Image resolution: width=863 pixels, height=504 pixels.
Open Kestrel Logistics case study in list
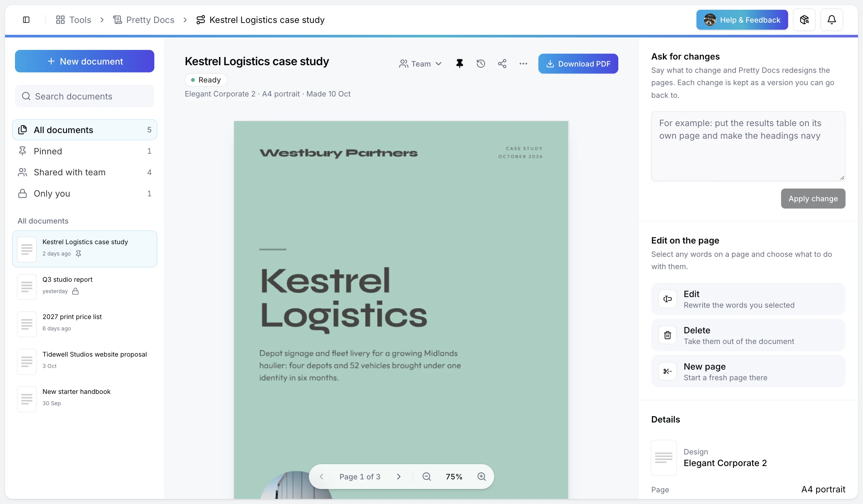tap(85, 249)
